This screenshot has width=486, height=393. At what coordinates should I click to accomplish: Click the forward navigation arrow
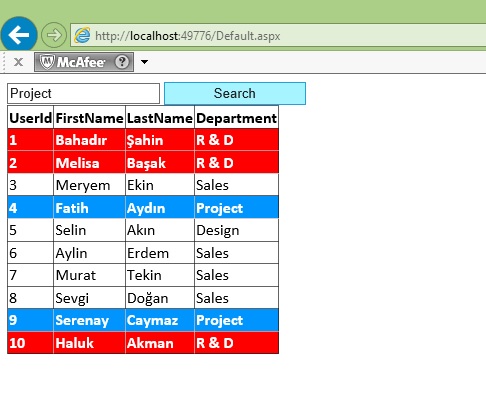(x=54, y=35)
